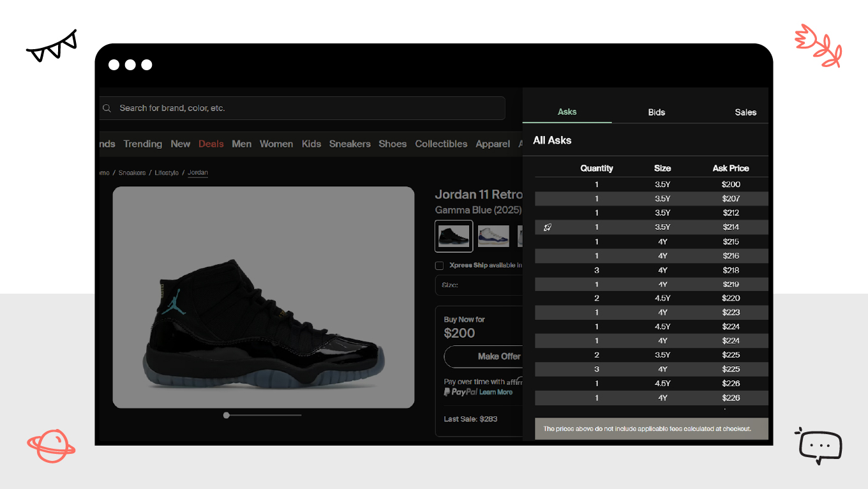Select the 3.5Y $200 ask row
This screenshot has height=489, width=868.
pos(651,184)
